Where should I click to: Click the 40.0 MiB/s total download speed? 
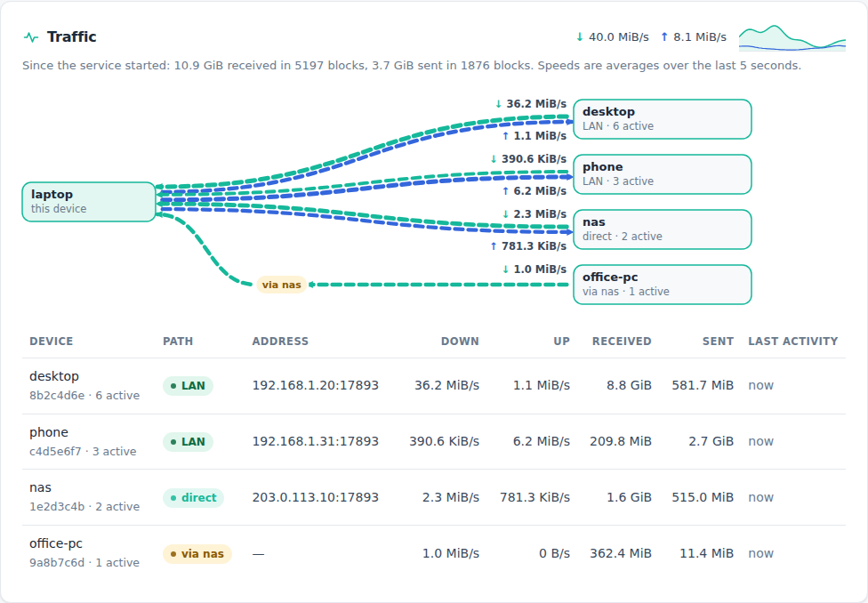618,37
